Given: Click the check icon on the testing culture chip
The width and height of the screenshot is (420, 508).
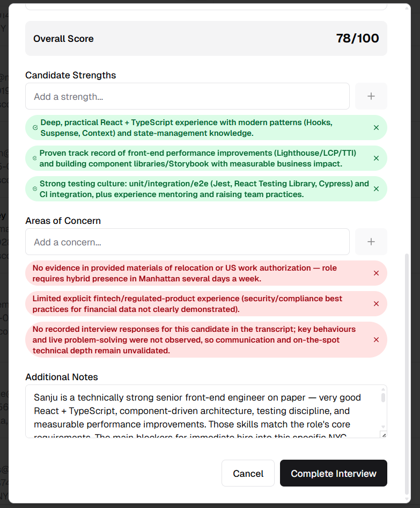Looking at the screenshot, I should click(x=35, y=189).
